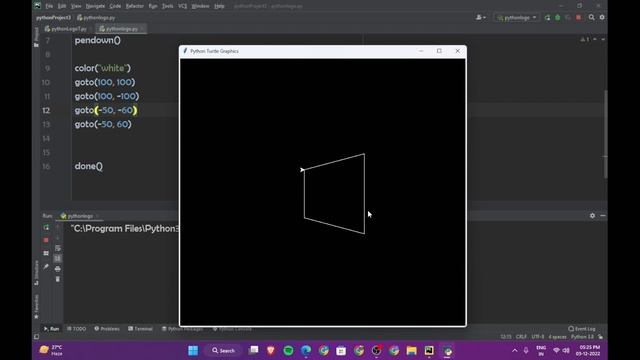Change UTF-8 file encoding in status bar

click(x=538, y=337)
